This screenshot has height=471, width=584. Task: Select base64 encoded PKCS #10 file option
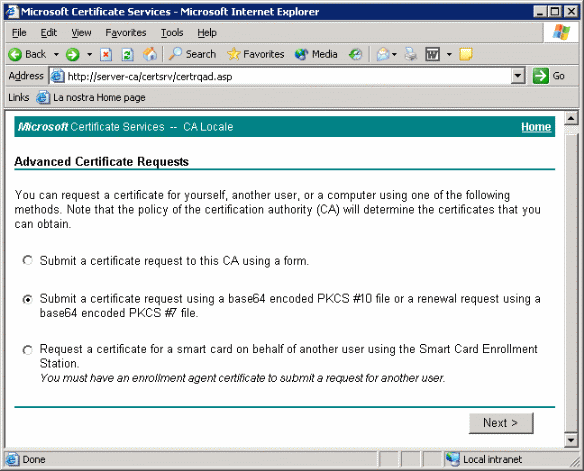click(x=28, y=299)
